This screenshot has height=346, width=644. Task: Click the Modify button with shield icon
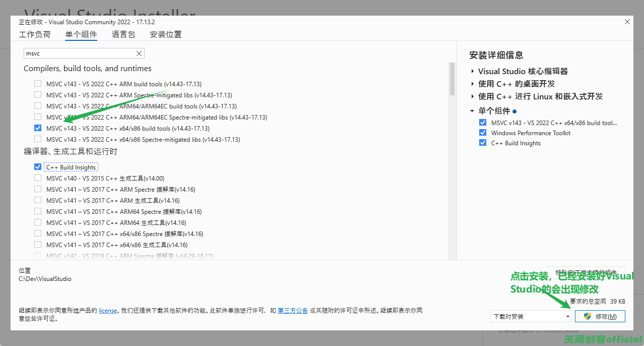click(x=600, y=316)
